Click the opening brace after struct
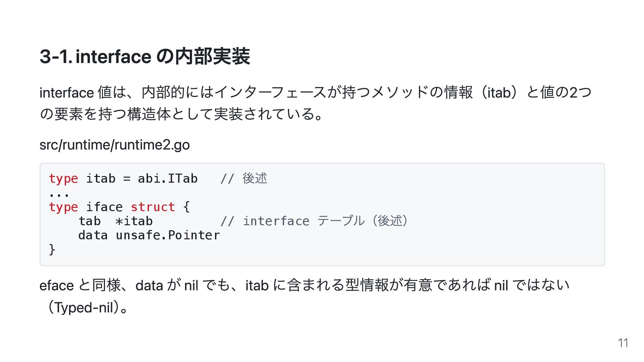Image resolution: width=644 pixels, height=362 pixels. coord(187,207)
